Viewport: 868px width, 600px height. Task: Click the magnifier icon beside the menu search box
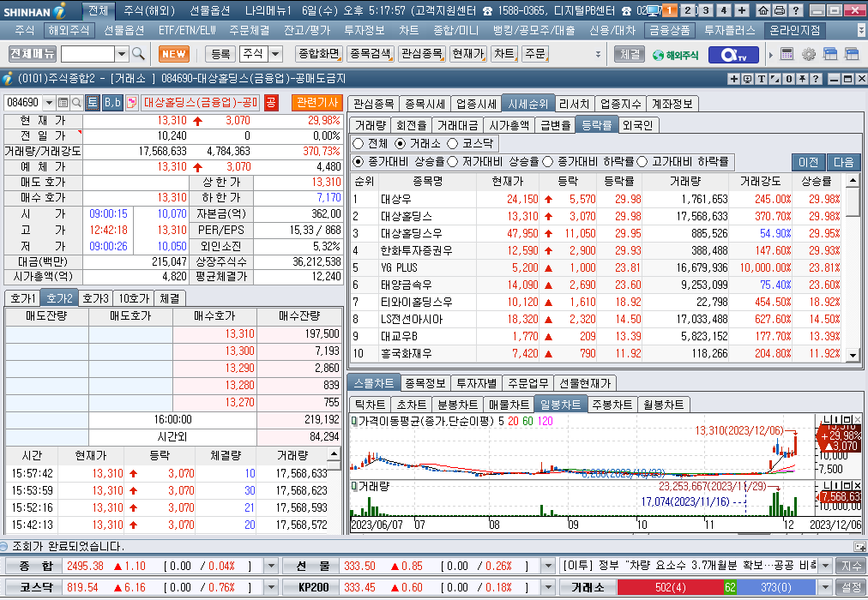138,54
